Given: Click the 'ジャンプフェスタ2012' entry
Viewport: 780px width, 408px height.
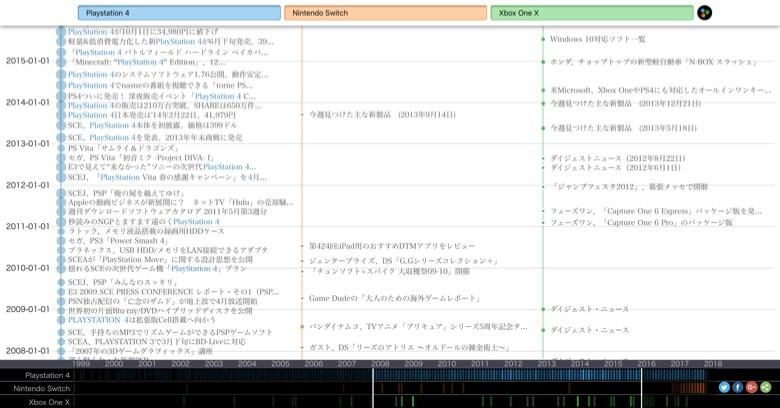Looking at the screenshot, I should pyautogui.click(x=629, y=187).
